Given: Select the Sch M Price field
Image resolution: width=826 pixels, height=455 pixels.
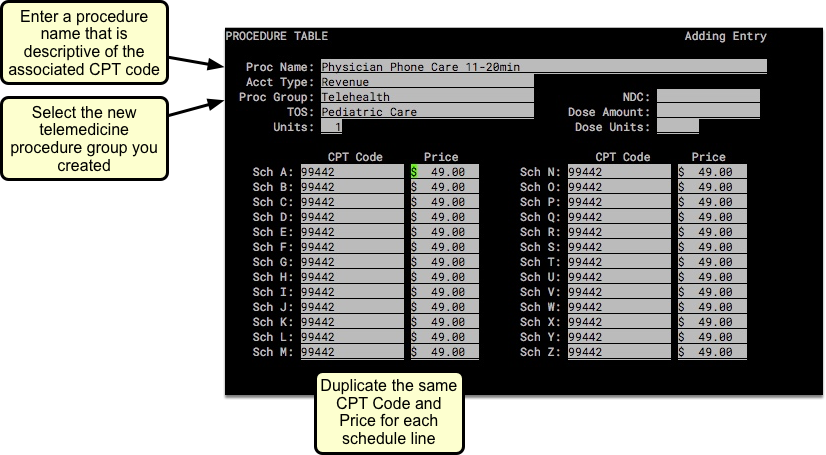Looking at the screenshot, I should click(445, 352).
